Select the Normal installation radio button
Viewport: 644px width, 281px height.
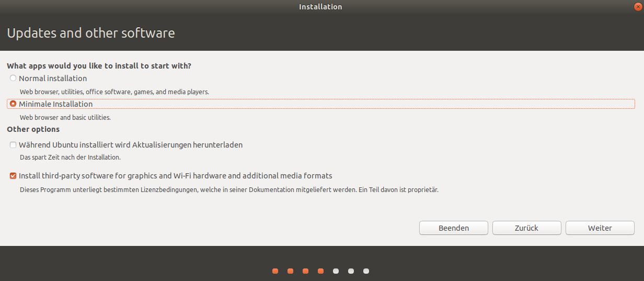pyautogui.click(x=13, y=78)
